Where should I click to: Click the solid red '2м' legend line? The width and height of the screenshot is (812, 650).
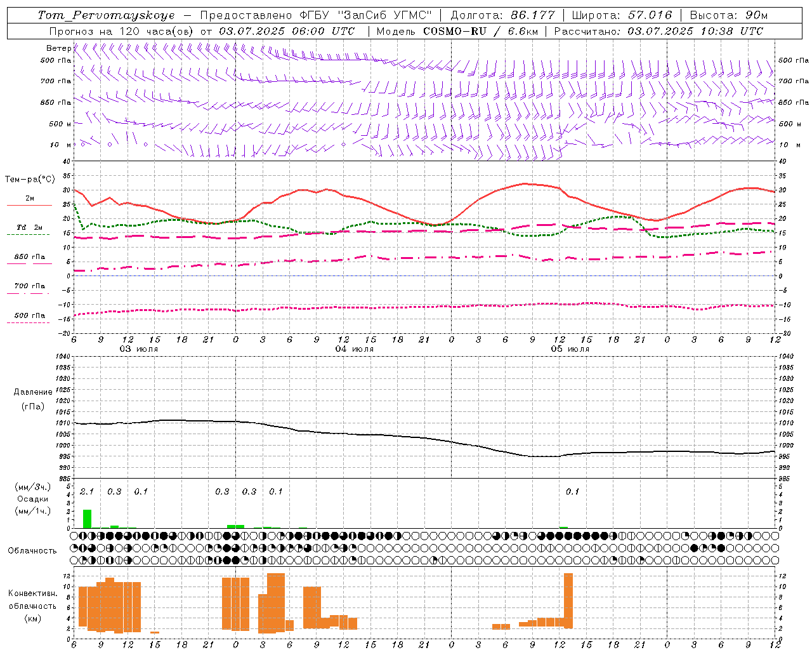click(29, 205)
